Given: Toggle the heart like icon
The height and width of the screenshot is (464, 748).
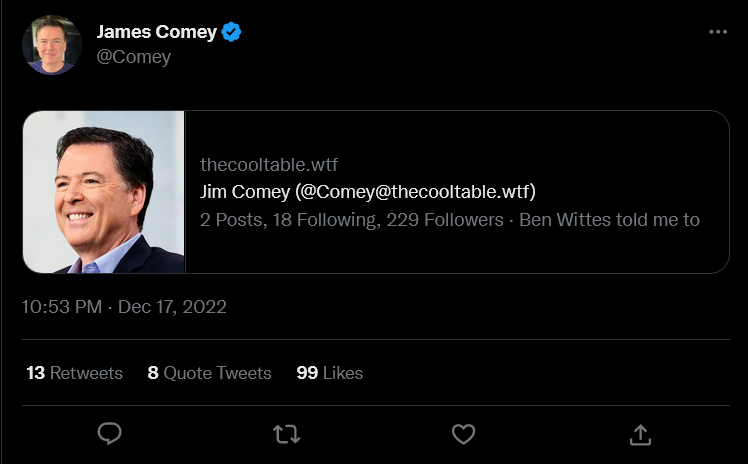Looking at the screenshot, I should (x=463, y=434).
